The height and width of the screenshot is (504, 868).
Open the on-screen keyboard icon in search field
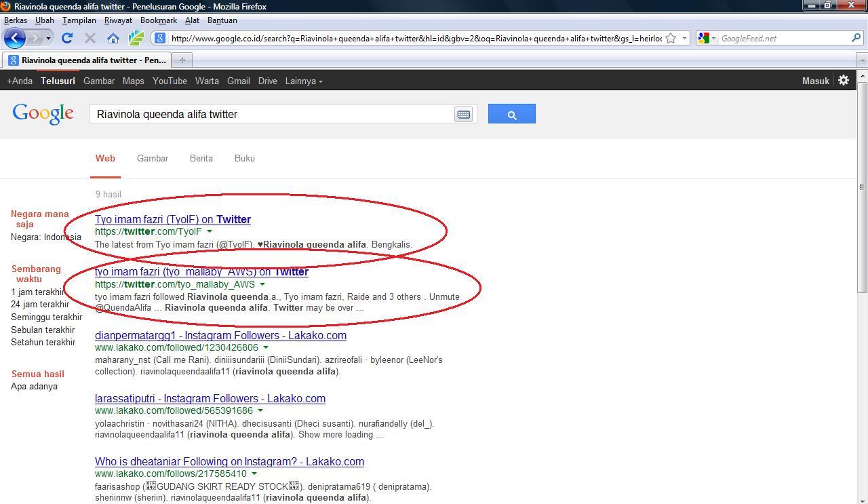click(463, 115)
